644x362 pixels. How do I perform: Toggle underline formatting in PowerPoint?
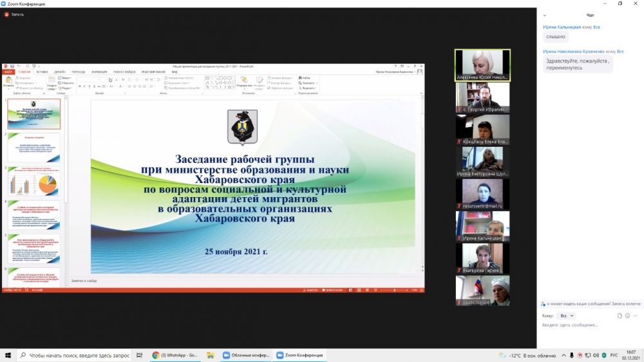(x=89, y=86)
